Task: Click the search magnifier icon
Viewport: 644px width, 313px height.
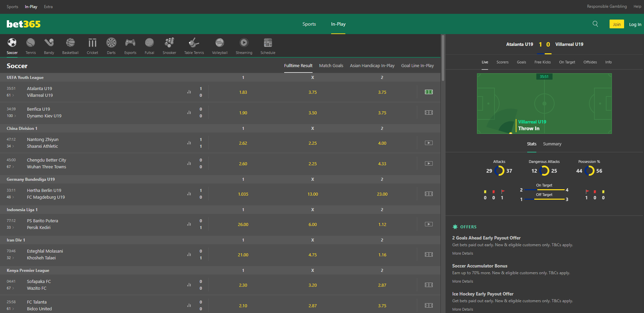Action: [x=595, y=24]
